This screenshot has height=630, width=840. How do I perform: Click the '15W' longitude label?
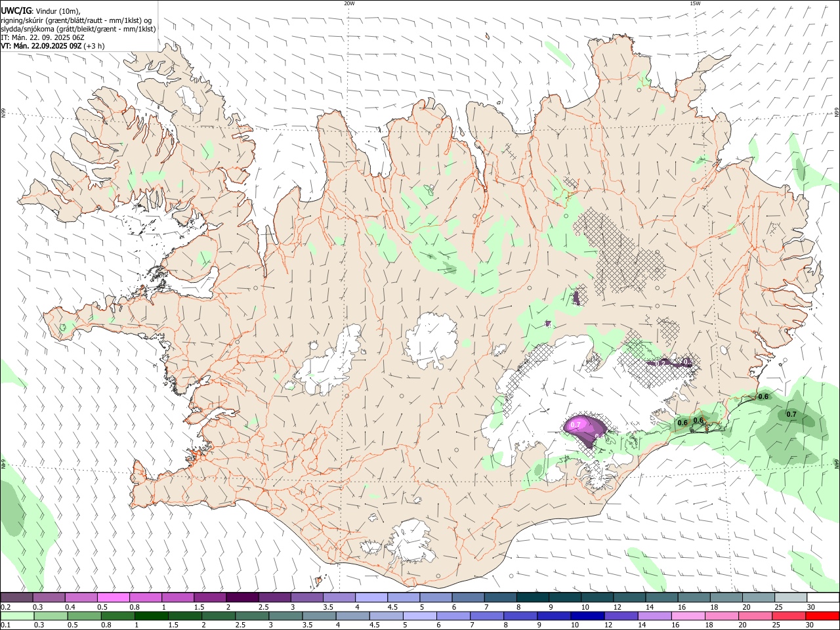tap(695, 3)
